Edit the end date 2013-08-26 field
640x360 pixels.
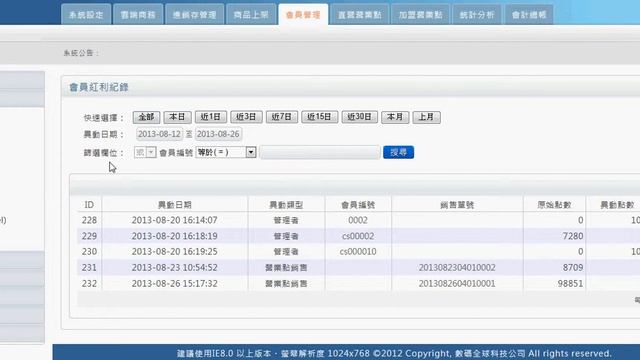[218, 134]
